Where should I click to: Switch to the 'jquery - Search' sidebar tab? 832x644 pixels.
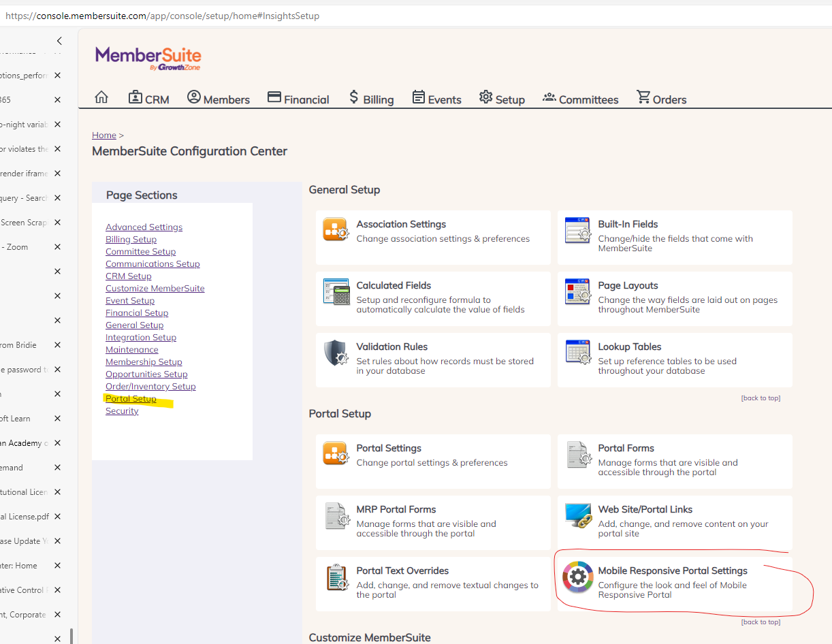(x=25, y=198)
